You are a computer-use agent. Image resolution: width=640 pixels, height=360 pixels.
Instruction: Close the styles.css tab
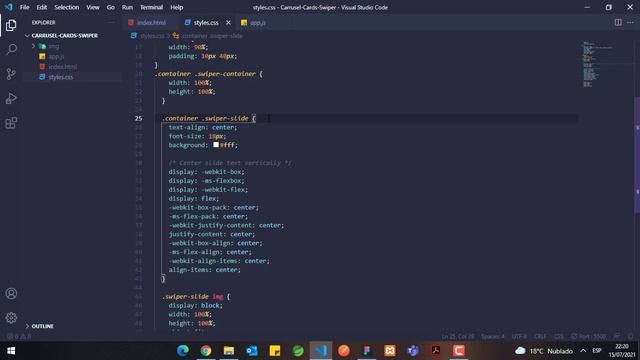tap(228, 22)
